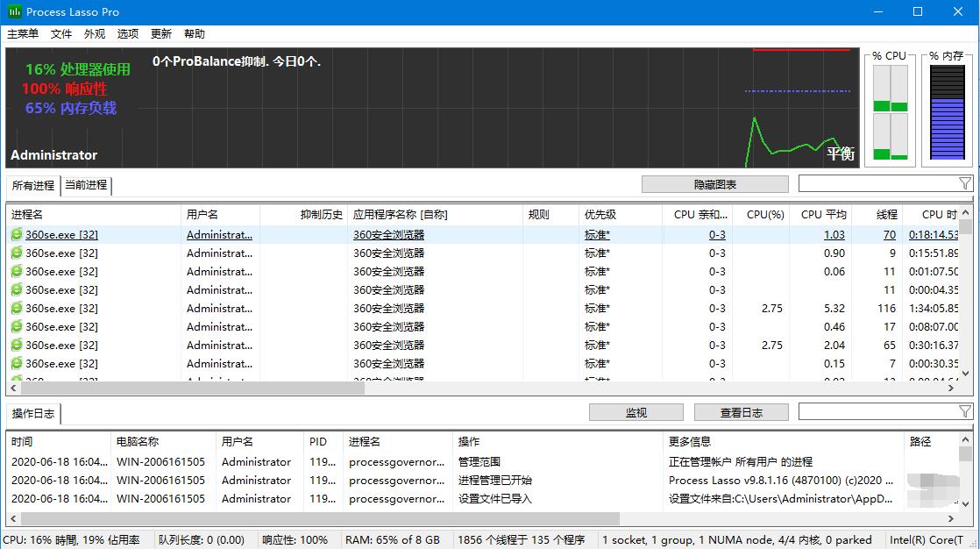Click the 操作 column header in the log
This screenshot has width=980, height=549.
click(558, 441)
